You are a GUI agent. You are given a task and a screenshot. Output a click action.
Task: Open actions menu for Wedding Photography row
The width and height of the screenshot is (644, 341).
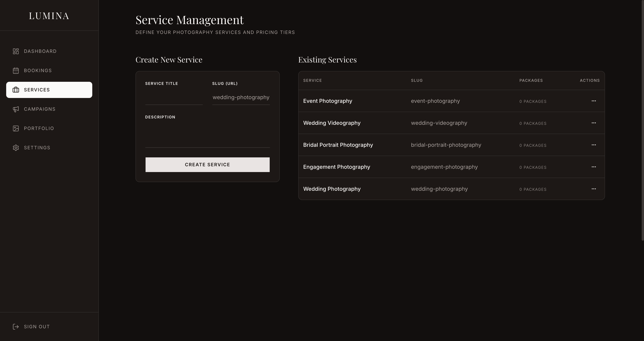coord(594,189)
